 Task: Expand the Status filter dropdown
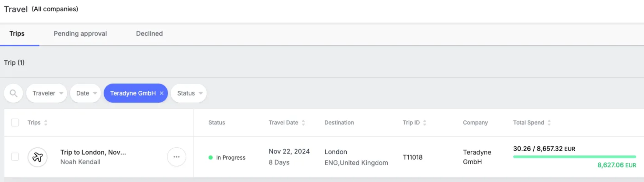click(x=189, y=93)
